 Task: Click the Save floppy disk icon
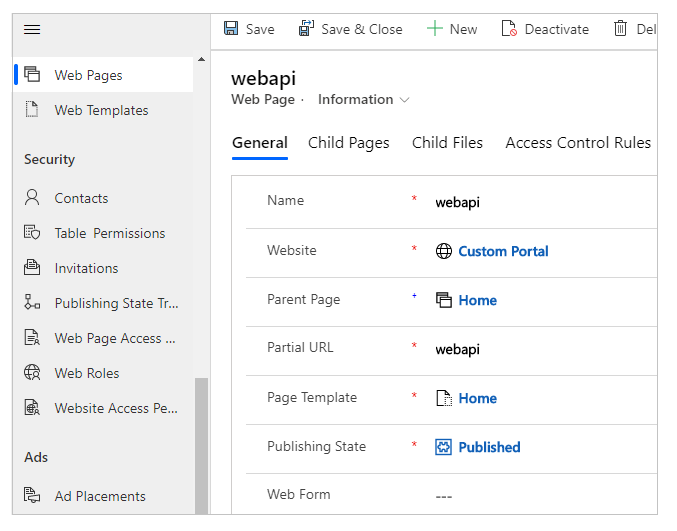[231, 28]
